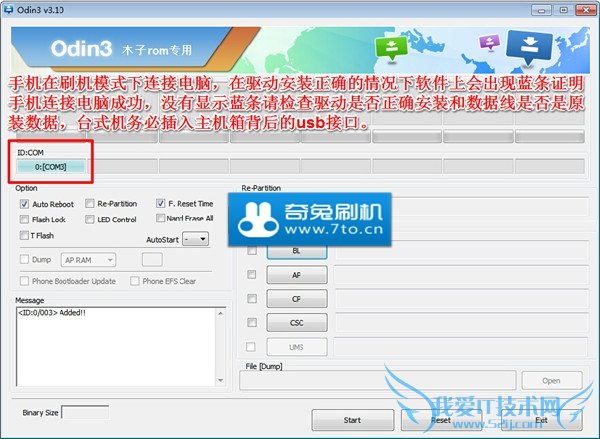Viewport: 600px width, 439px height.
Task: Click the File [Dump] path field
Action: (378, 380)
